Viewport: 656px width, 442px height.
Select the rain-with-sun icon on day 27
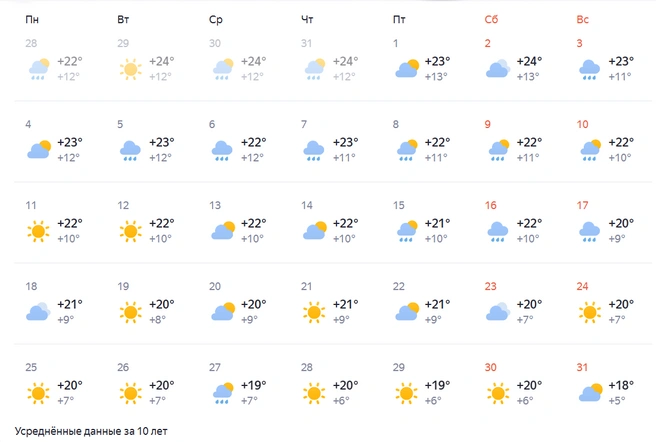[x=223, y=393]
